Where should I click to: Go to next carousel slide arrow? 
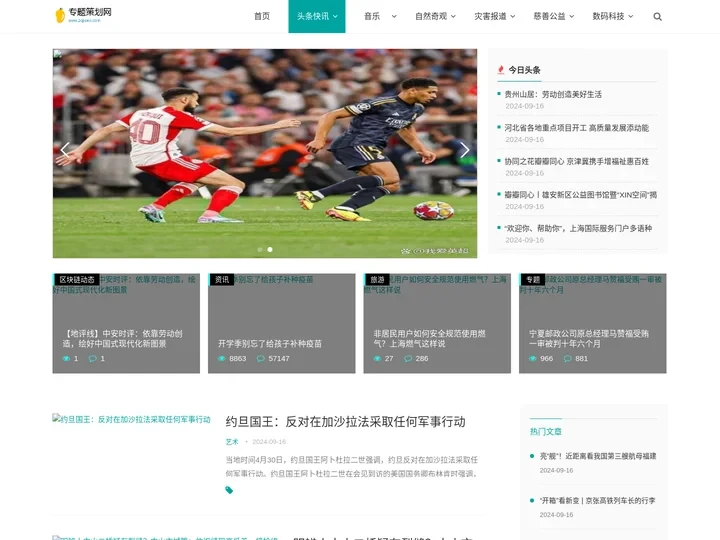465,150
